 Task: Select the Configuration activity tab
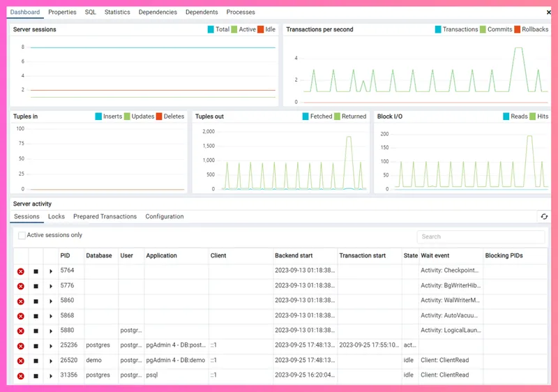[x=165, y=216]
